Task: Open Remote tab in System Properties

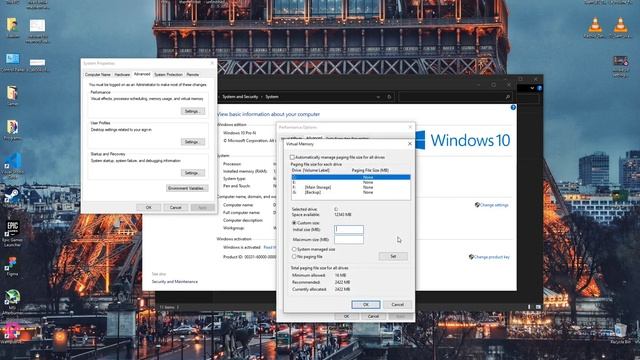Action: [x=193, y=74]
